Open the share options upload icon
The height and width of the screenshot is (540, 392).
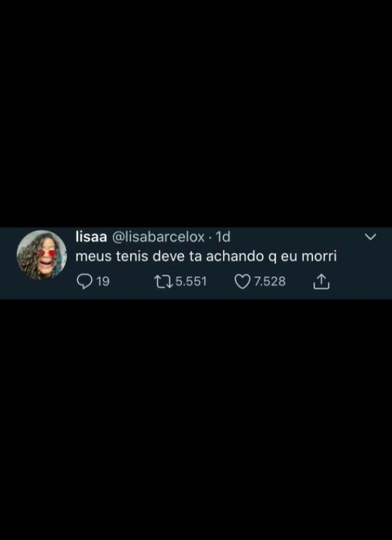322,281
